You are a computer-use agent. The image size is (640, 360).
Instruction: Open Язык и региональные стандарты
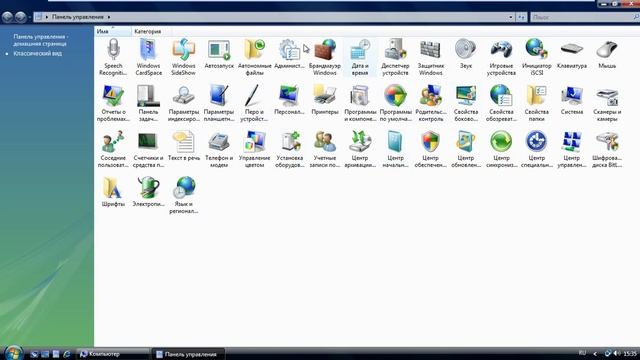click(183, 196)
